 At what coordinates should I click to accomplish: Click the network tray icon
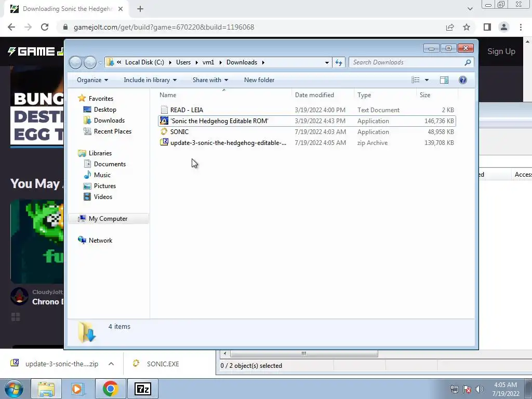click(x=454, y=389)
